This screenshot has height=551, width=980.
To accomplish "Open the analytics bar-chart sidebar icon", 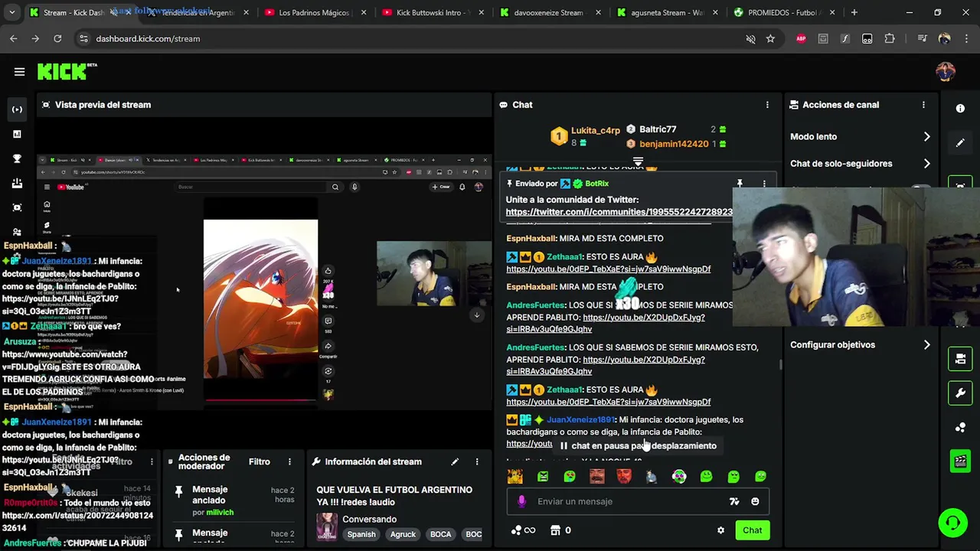I will click(x=17, y=134).
